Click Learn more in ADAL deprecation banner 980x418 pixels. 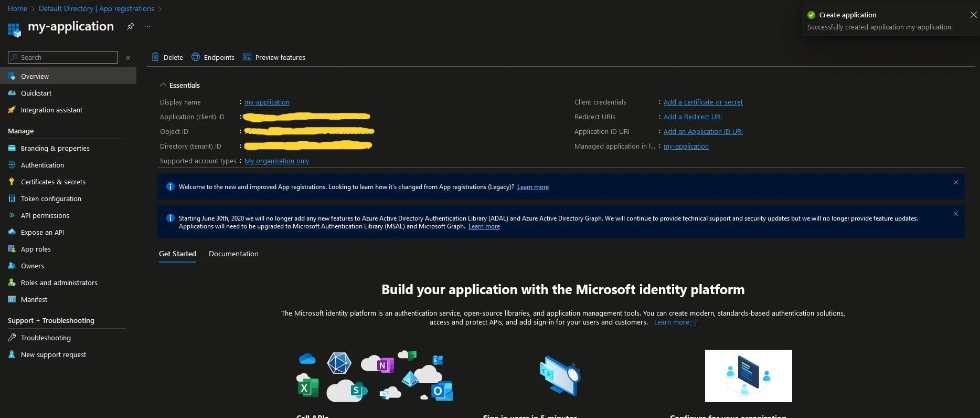coord(484,226)
